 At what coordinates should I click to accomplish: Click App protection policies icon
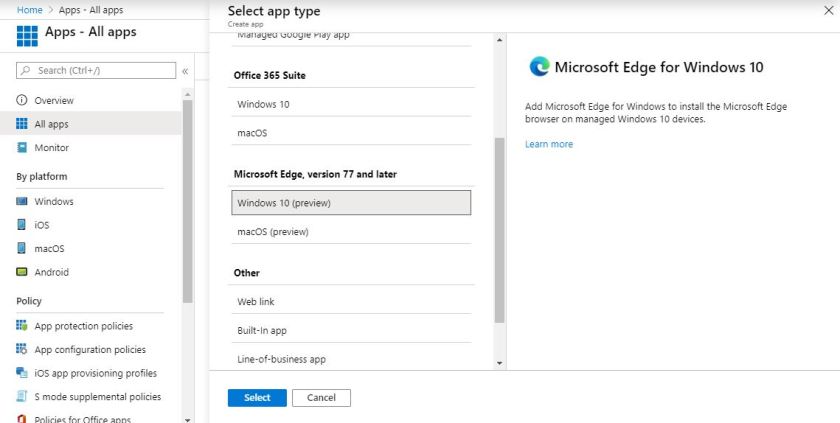coord(22,326)
